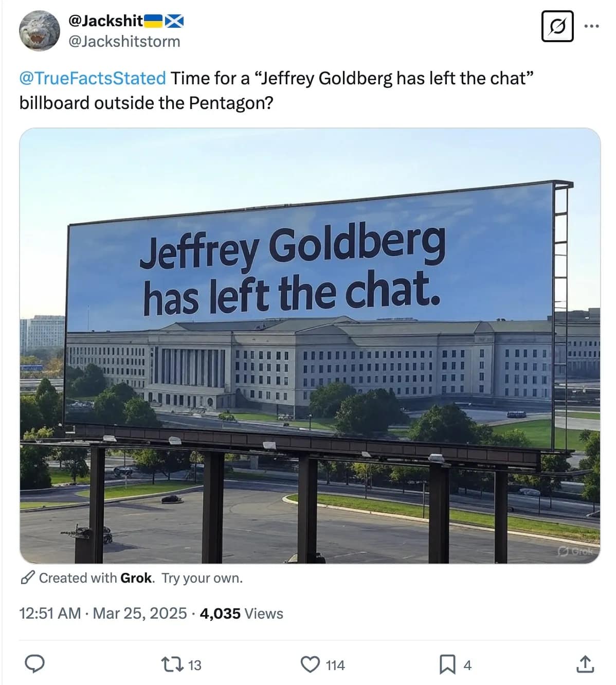This screenshot has height=685, width=616.
Task: Repost this tweet using retweet icon
Action: pos(172,664)
